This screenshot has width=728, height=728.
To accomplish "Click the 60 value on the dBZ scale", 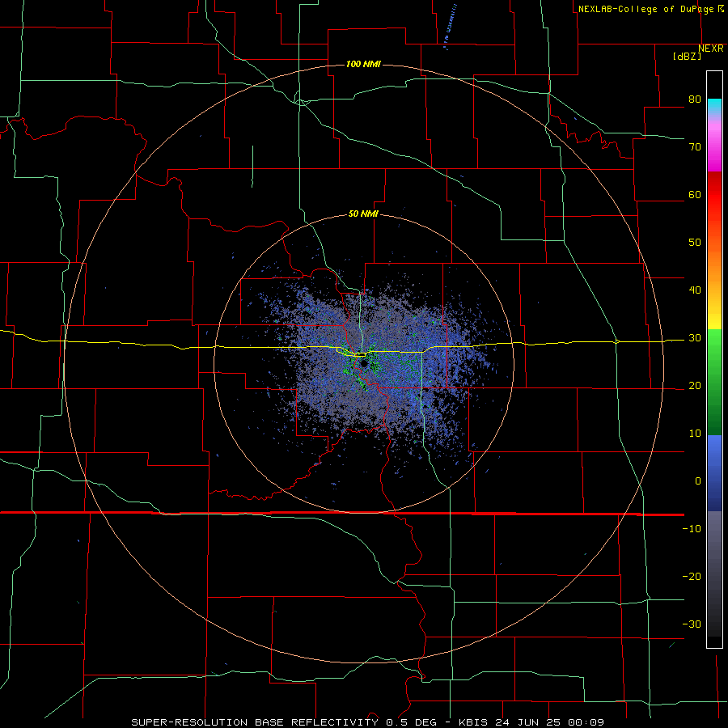I will click(695, 195).
